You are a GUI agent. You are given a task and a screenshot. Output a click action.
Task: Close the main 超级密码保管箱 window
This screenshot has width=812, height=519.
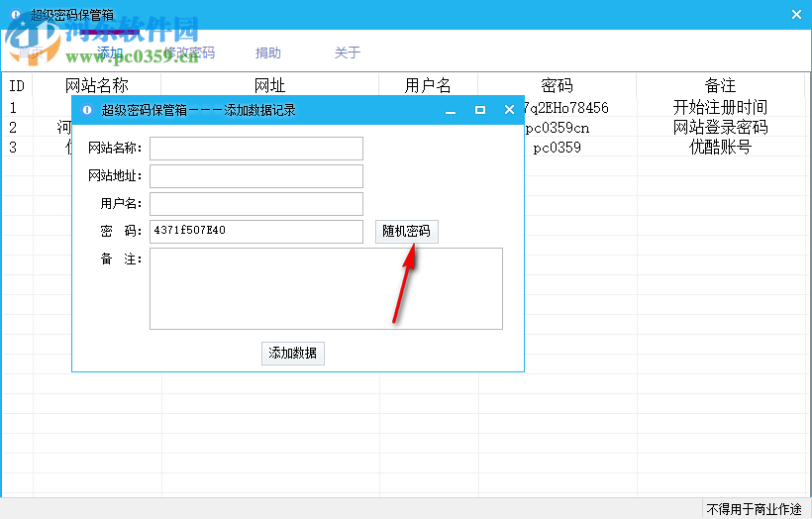click(796, 15)
